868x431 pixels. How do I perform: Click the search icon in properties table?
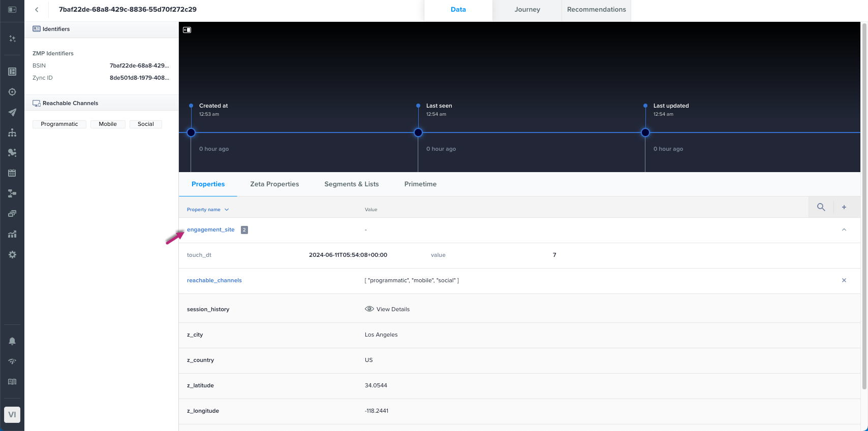pos(821,207)
